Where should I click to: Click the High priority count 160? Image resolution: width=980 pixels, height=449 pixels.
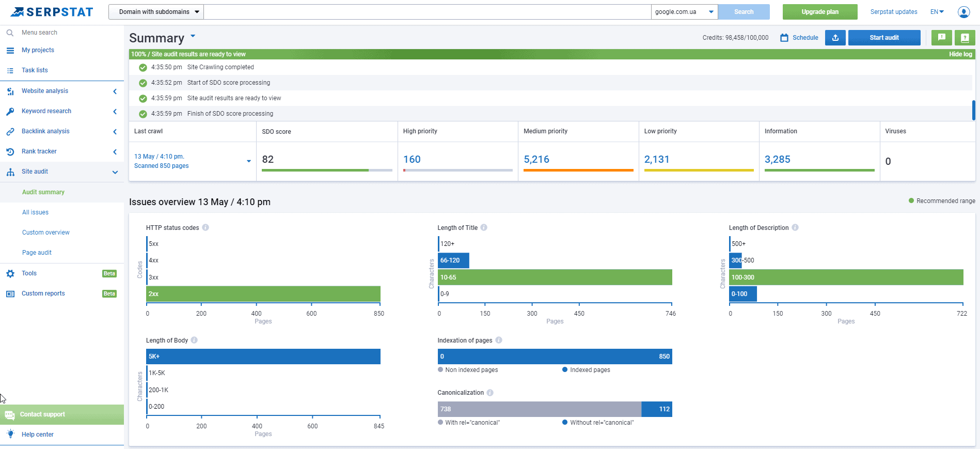point(412,160)
